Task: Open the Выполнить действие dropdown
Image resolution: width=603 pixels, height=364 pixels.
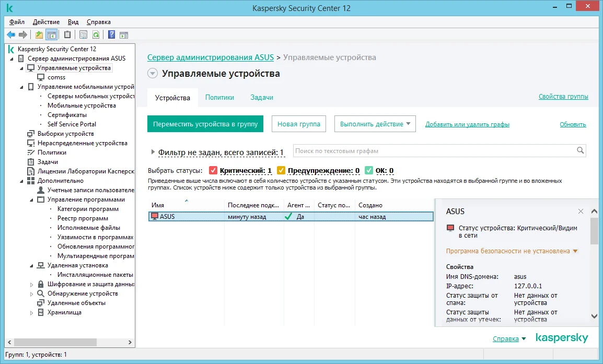Action: 375,124
